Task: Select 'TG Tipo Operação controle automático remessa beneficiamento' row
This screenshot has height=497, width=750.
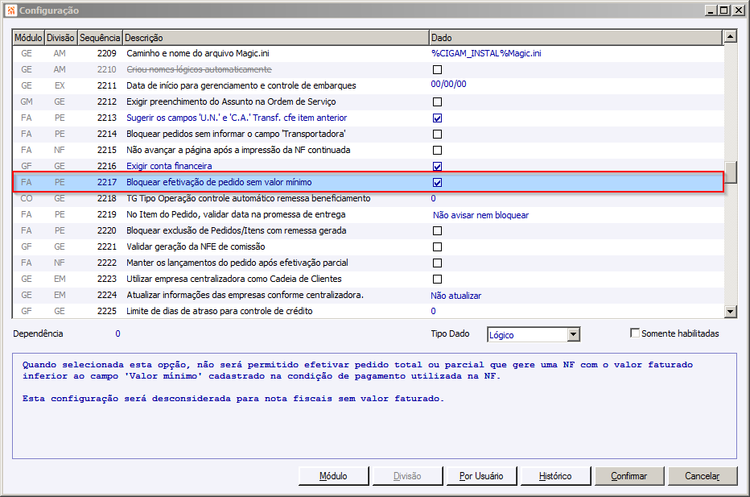Action: click(368, 199)
